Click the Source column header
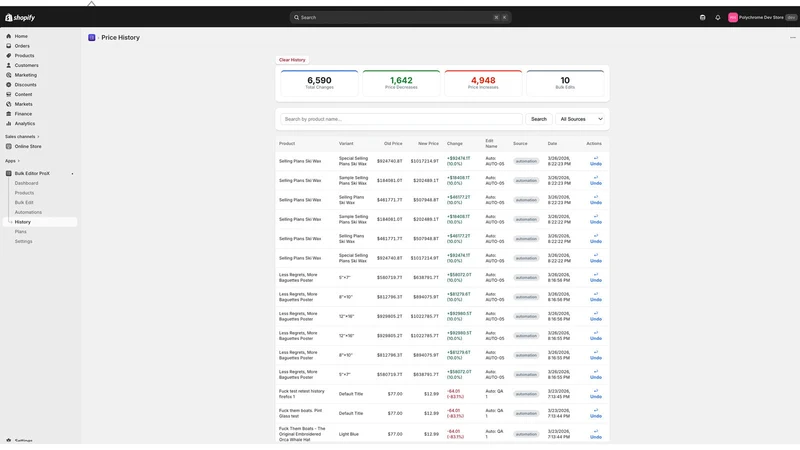This screenshot has height=450, width=800. pyautogui.click(x=520, y=144)
